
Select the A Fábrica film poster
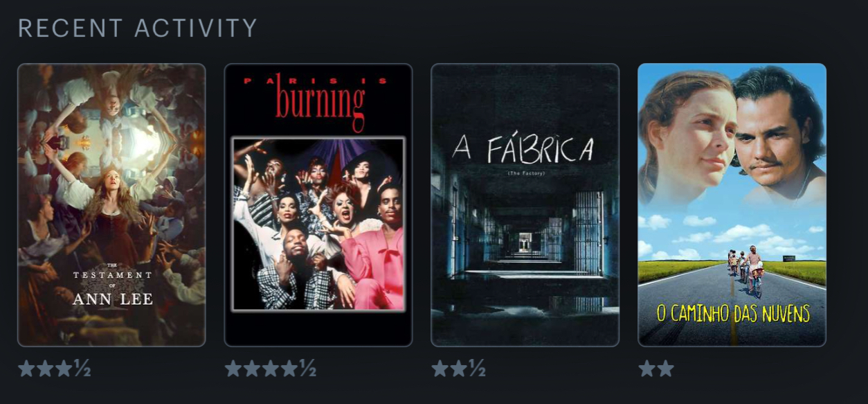pos(525,205)
